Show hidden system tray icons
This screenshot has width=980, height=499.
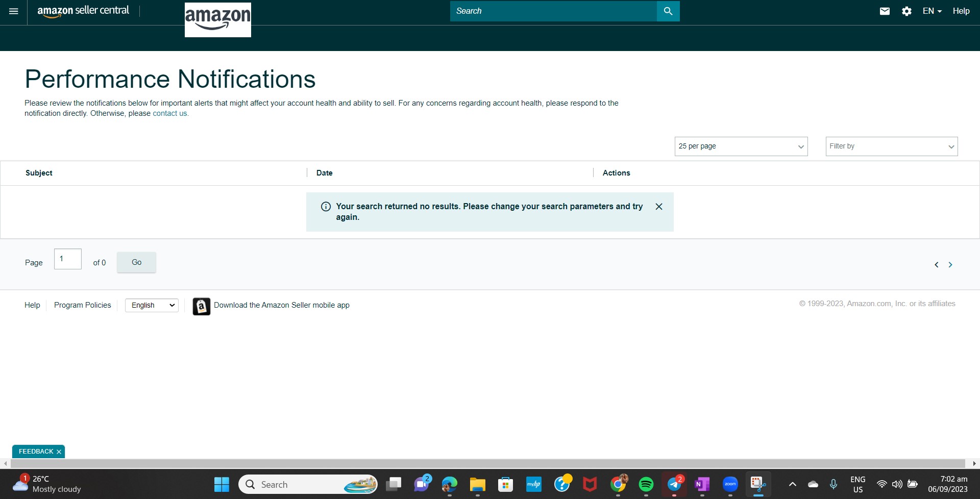(x=792, y=484)
